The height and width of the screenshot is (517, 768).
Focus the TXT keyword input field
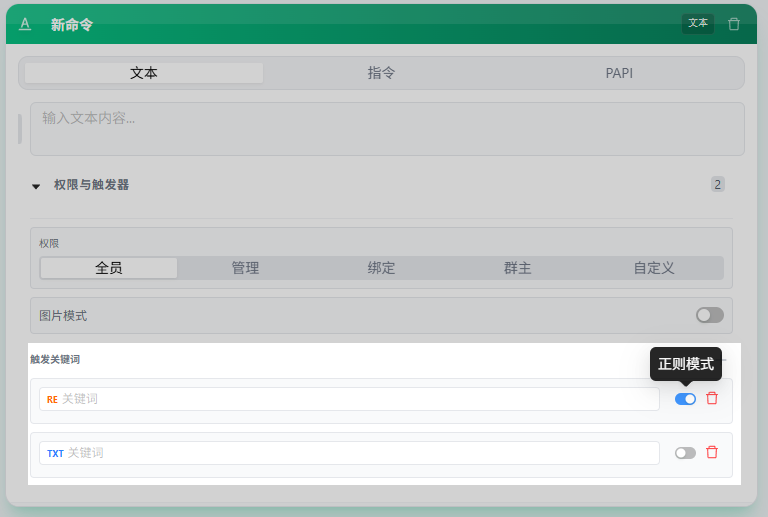tap(360, 453)
